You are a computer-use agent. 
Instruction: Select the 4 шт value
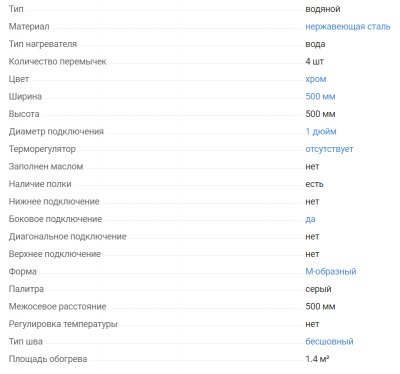point(314,62)
